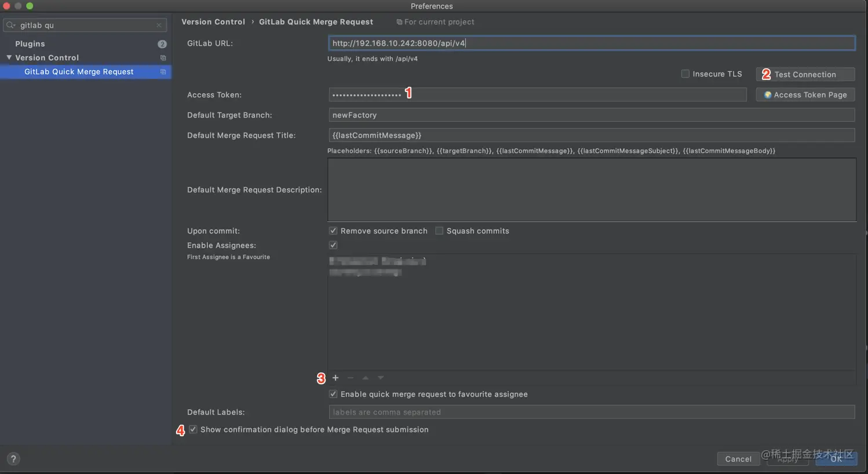Image resolution: width=868 pixels, height=474 pixels.
Task: Click the project-level icon beside GitLab Quick Merge Request
Action: point(163,72)
